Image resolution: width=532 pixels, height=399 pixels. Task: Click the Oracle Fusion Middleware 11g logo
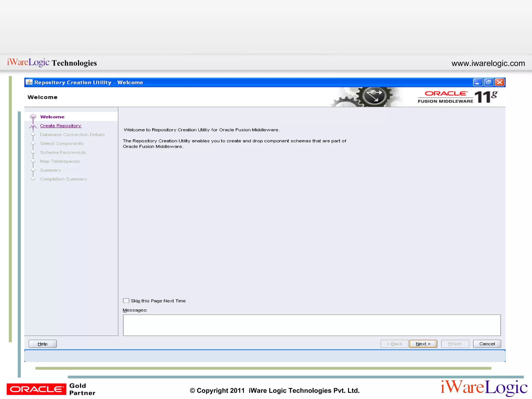[x=457, y=97]
